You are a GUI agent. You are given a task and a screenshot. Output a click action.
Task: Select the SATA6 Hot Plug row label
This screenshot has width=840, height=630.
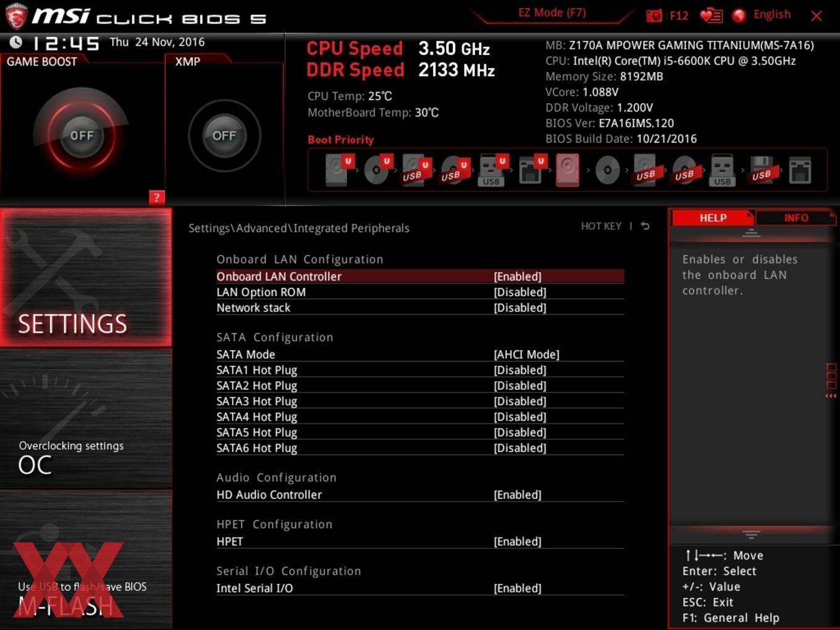256,448
